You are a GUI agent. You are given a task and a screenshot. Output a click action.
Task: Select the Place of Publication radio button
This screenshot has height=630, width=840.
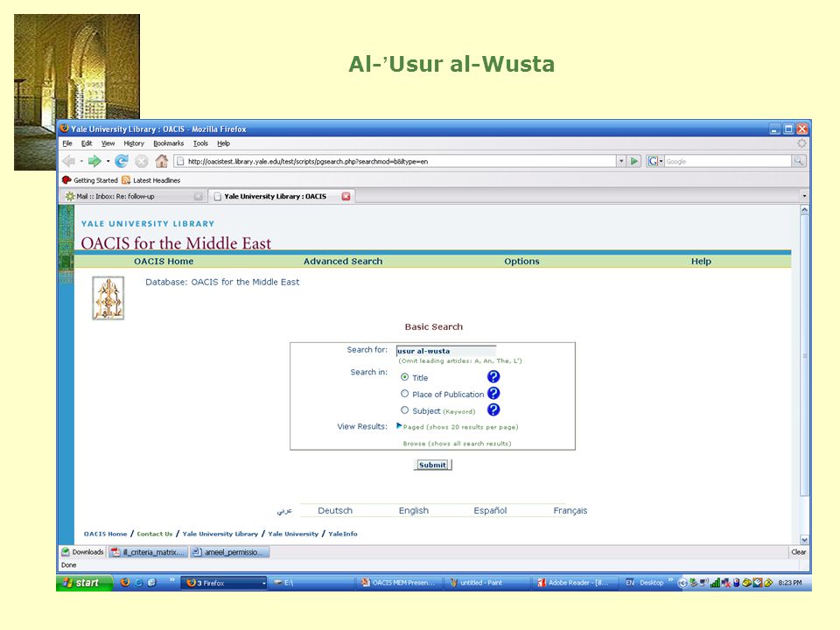404,393
